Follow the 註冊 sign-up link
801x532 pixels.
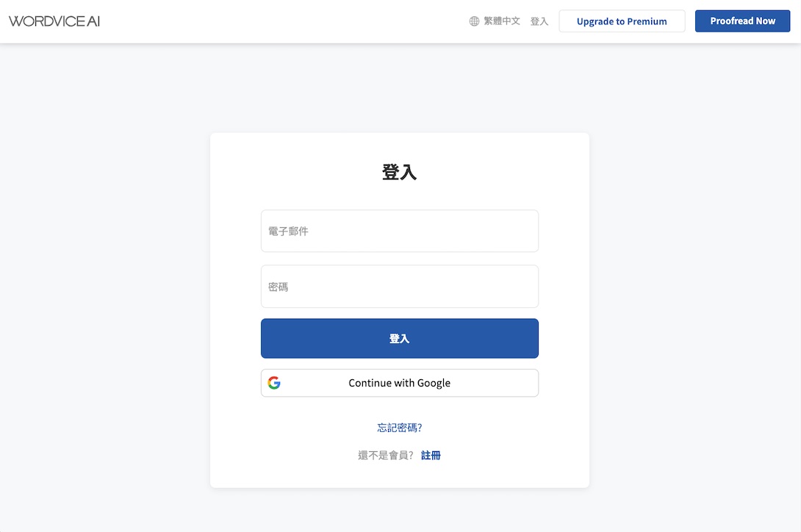pyautogui.click(x=431, y=456)
